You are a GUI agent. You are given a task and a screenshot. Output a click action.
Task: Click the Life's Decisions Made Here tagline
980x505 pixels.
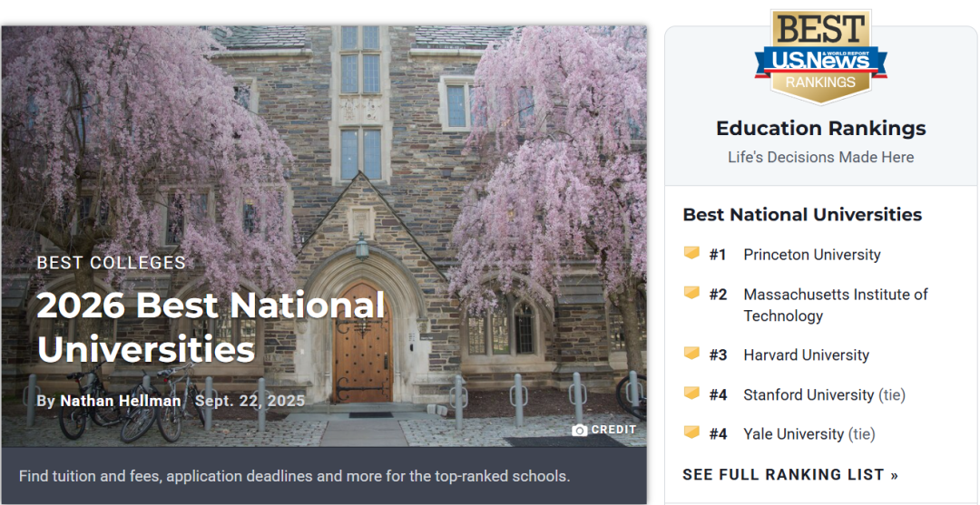coord(820,158)
